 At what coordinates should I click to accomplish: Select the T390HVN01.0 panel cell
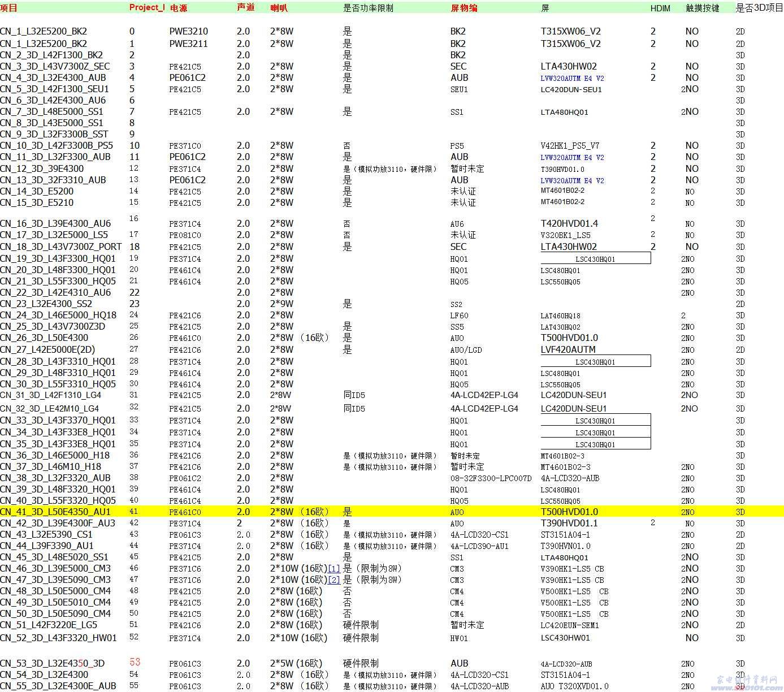pos(565,546)
